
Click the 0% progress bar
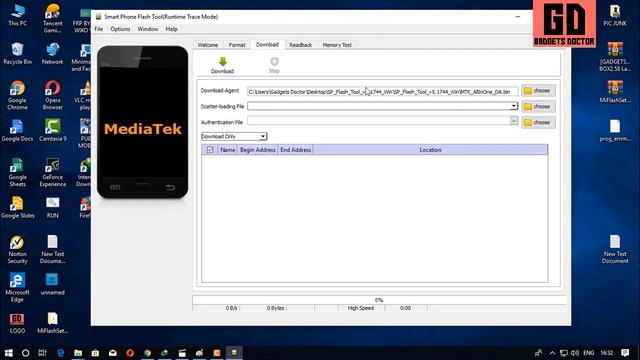coord(379,300)
